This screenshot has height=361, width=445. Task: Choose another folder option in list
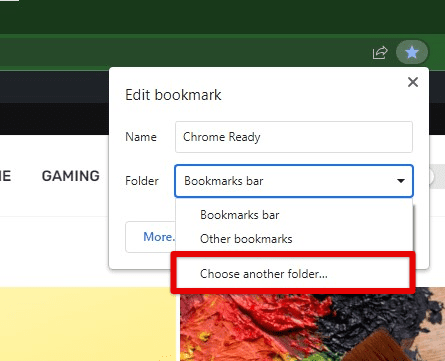click(293, 274)
